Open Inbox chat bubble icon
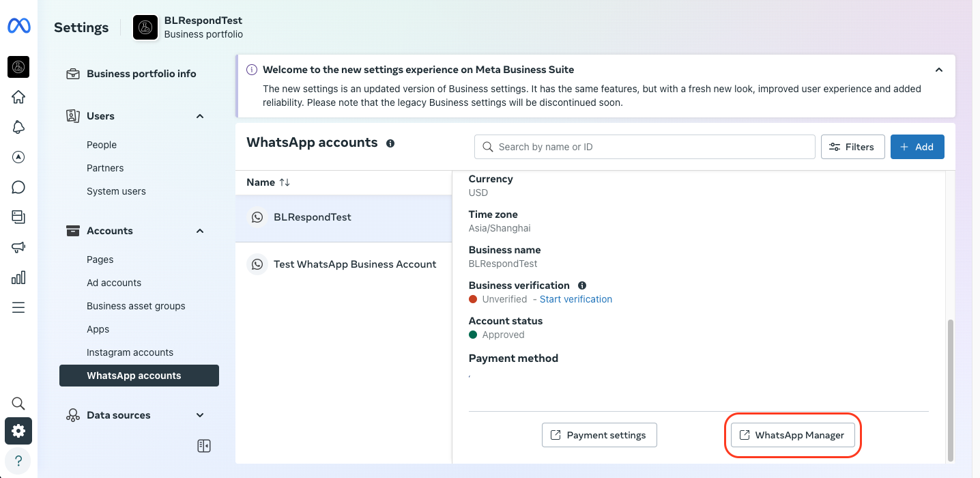 pyautogui.click(x=18, y=187)
